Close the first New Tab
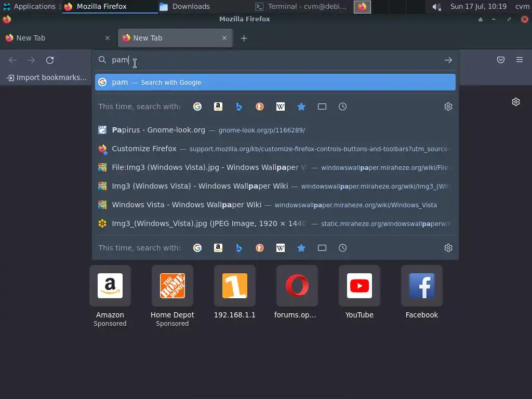This screenshot has height=399, width=532. 108,38
